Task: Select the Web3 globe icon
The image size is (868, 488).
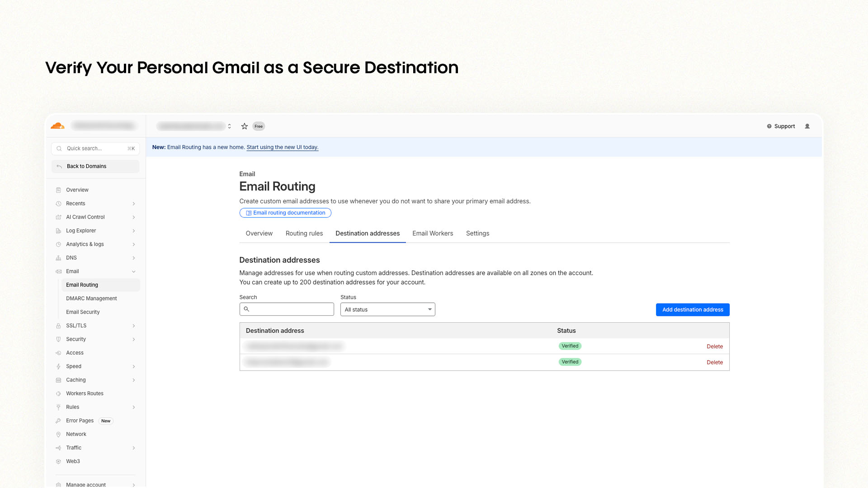Action: click(59, 461)
